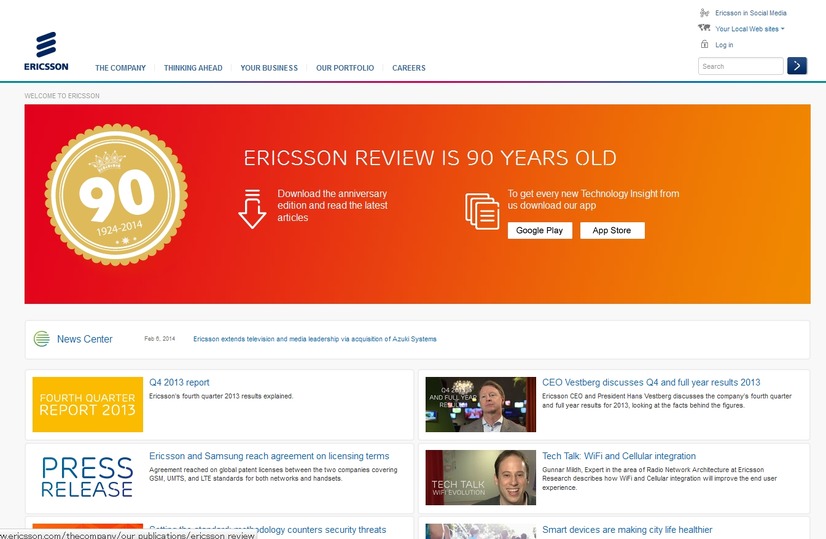Click 'Feb 6, 2014' news date text
This screenshot has height=539, width=826.
click(160, 339)
